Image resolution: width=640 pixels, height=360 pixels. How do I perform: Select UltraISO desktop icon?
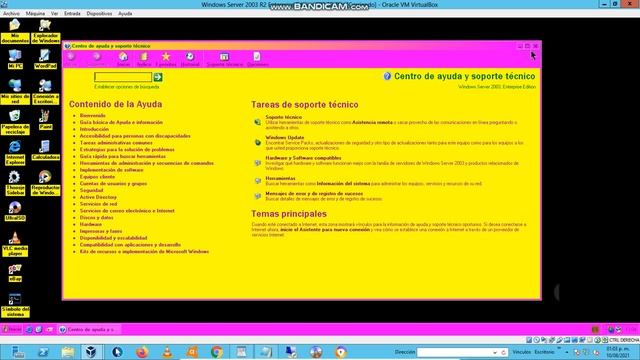tap(15, 211)
